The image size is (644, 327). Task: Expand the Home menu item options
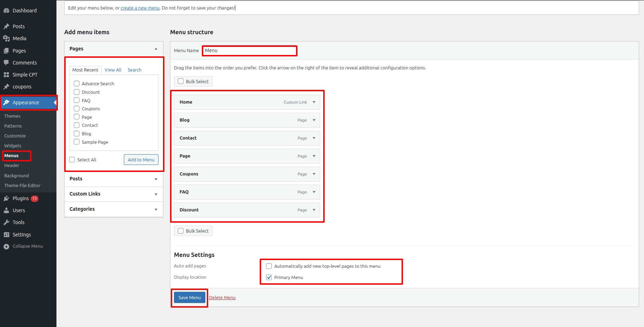coord(314,102)
